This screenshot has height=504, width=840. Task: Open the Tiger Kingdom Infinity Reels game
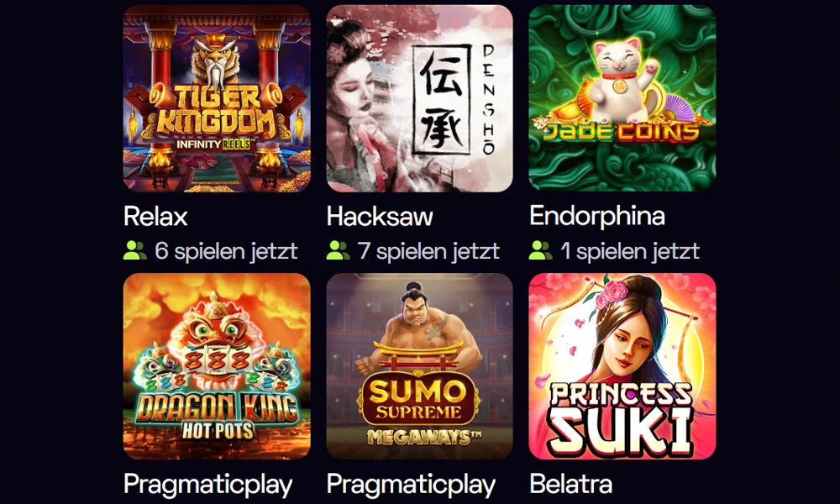(217, 98)
